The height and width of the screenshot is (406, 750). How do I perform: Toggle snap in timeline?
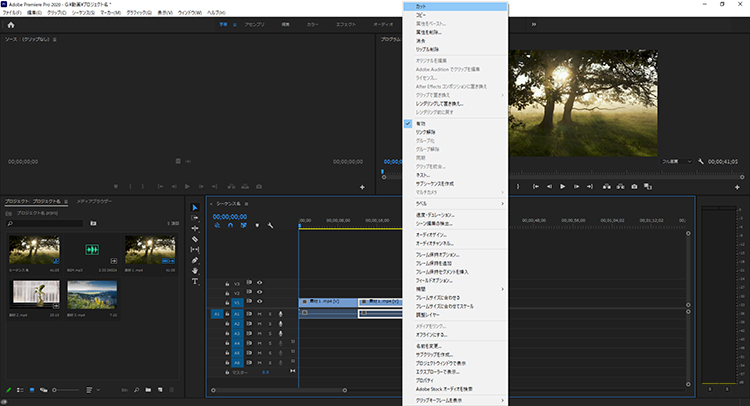pyautogui.click(x=230, y=225)
